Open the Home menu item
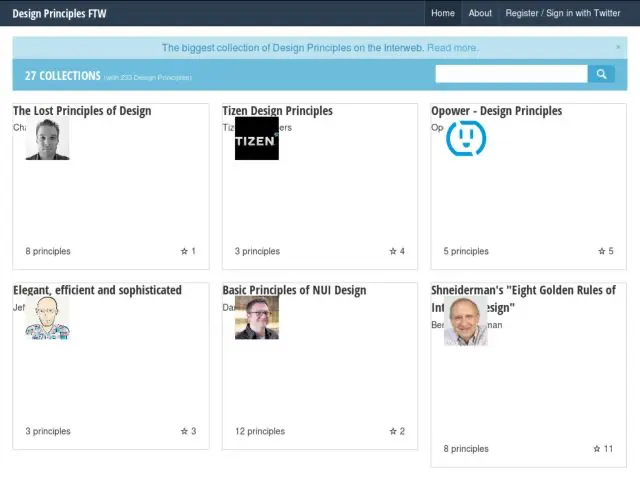 (x=443, y=13)
